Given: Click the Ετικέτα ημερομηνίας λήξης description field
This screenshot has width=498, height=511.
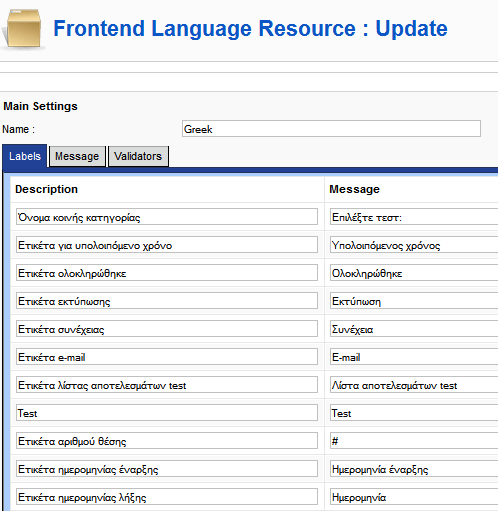Looking at the screenshot, I should 167,497.
